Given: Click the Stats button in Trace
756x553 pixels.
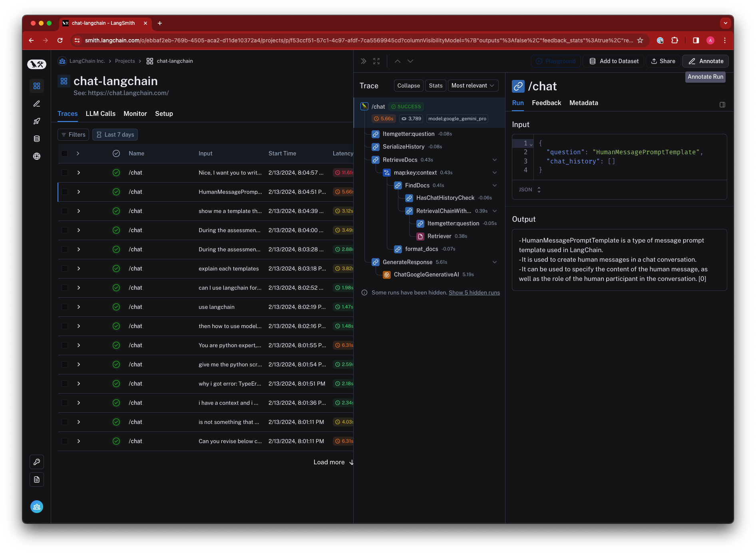Looking at the screenshot, I should click(436, 86).
